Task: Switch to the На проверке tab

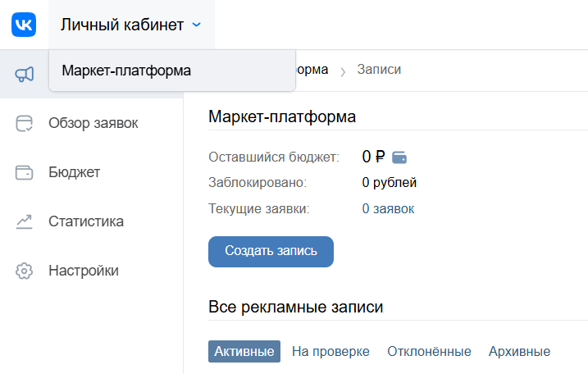Action: [330, 352]
